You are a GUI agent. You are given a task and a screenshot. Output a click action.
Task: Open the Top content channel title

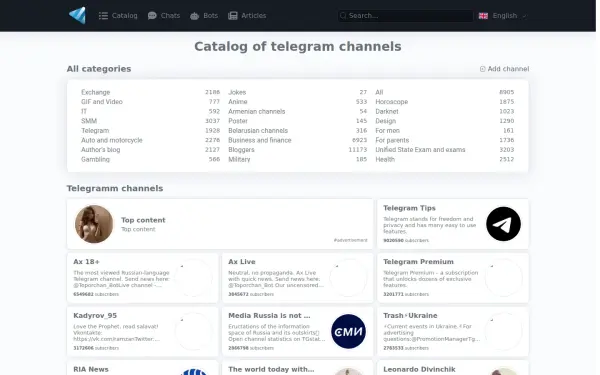[143, 220]
